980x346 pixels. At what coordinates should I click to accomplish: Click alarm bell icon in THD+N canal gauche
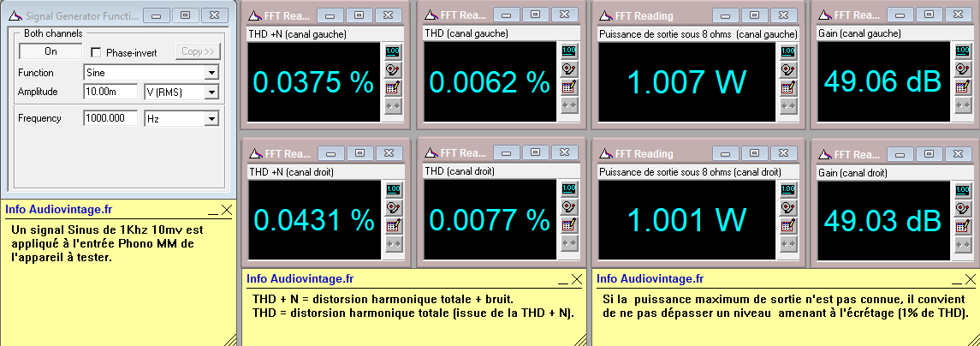[x=393, y=69]
